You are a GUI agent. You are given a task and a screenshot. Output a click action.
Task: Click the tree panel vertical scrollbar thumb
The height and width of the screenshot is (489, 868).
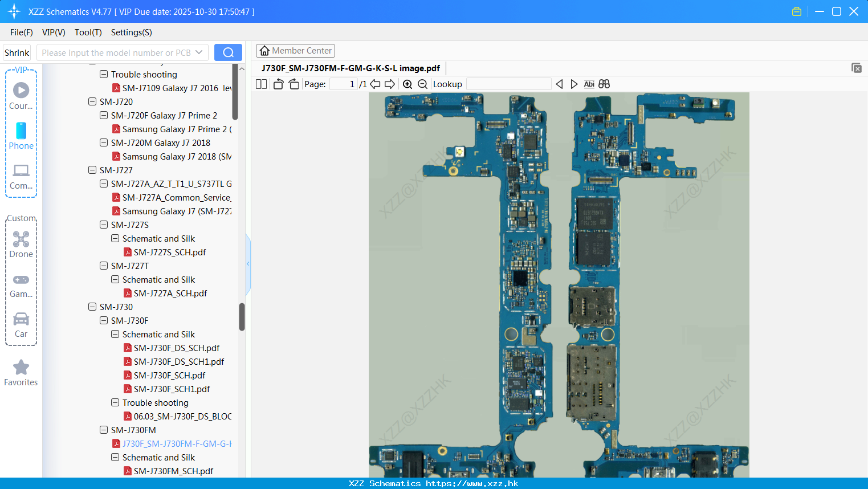tap(242, 316)
